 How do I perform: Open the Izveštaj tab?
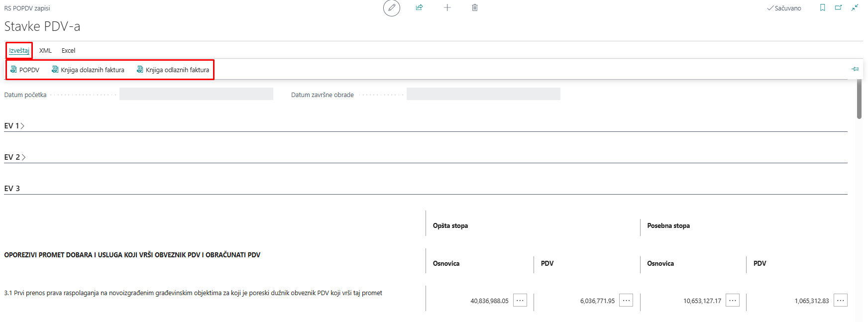coord(19,50)
